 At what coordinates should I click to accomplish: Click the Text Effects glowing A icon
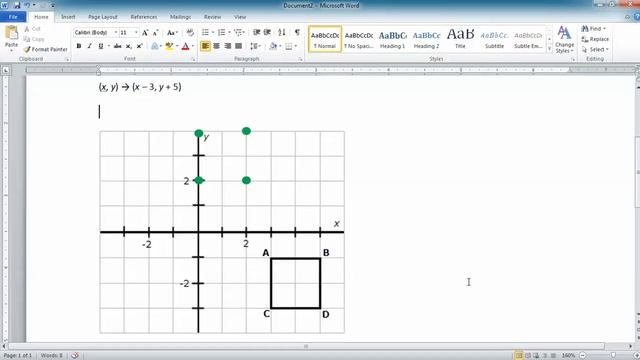tap(154, 46)
